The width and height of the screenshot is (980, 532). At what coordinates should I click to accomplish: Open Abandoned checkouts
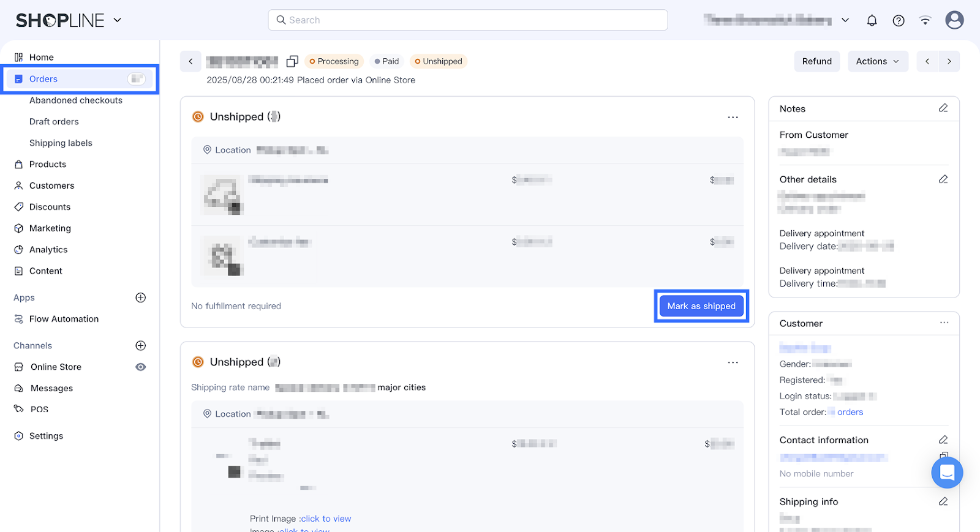(x=76, y=100)
